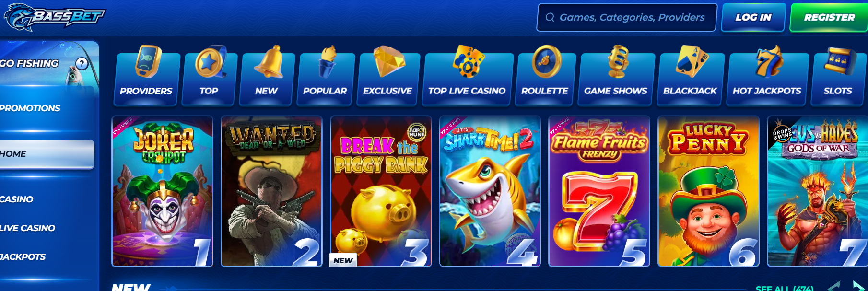
Task: Select the Top star medal category
Action: (209, 75)
